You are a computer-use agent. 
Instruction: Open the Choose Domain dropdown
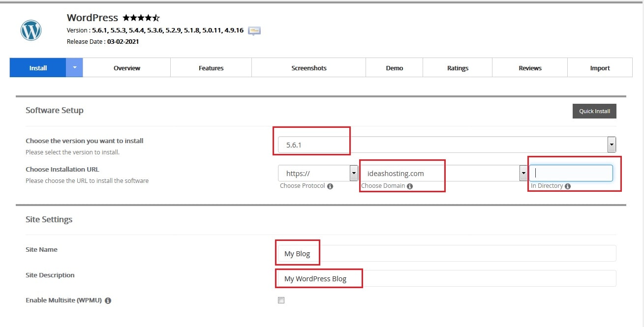tap(523, 173)
